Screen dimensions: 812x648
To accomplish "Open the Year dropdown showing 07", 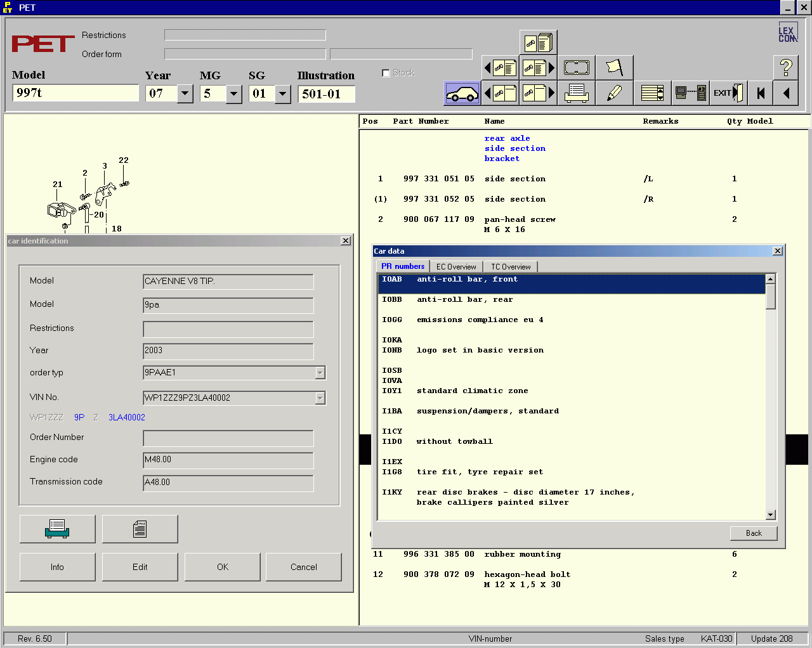I will point(185,94).
